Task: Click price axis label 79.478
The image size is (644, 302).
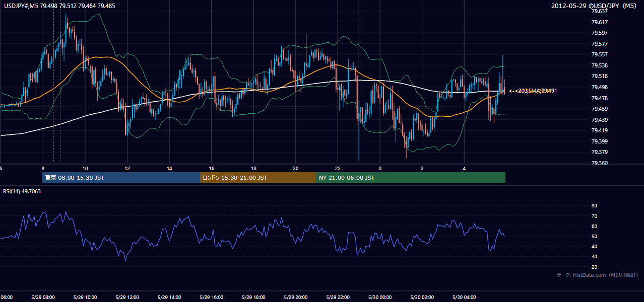Action: pos(600,98)
